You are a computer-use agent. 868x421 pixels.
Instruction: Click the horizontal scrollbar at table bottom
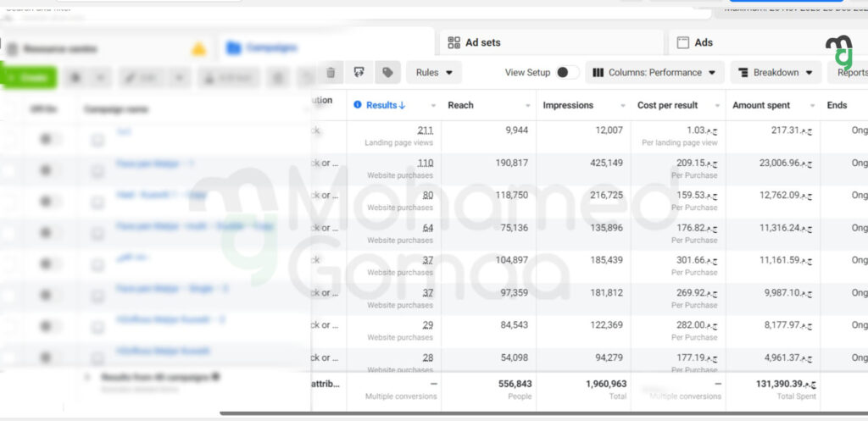tap(542, 413)
